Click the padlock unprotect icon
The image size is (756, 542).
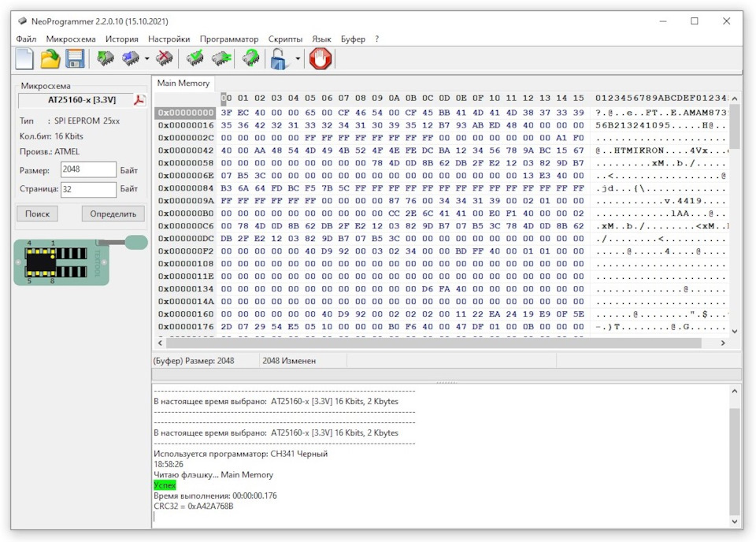[x=279, y=59]
